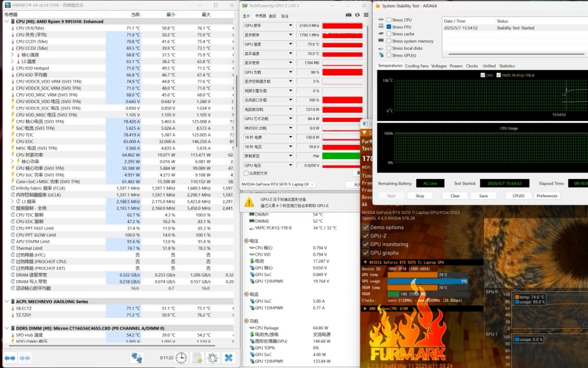
Task: Open the GPU-Z hamburger menu
Action: click(x=366, y=16)
